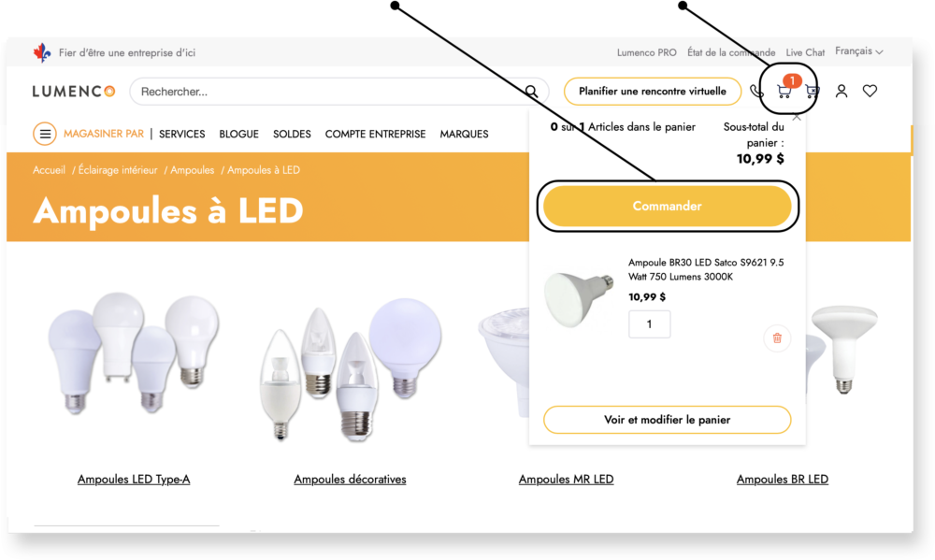Click the Ampoules LED Type-A bulbs thumbnail

pyautogui.click(x=134, y=353)
